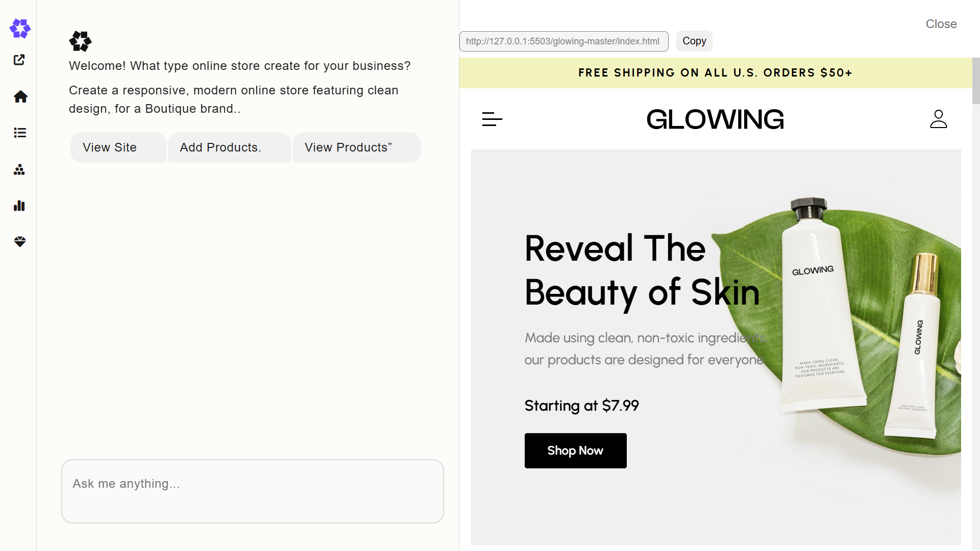The width and height of the screenshot is (980, 551).
Task: Focus the Ask me anything input
Action: [253, 491]
